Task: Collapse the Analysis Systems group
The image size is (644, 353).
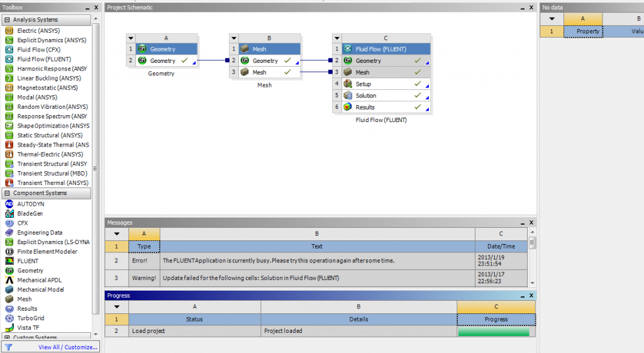Action: (x=7, y=20)
